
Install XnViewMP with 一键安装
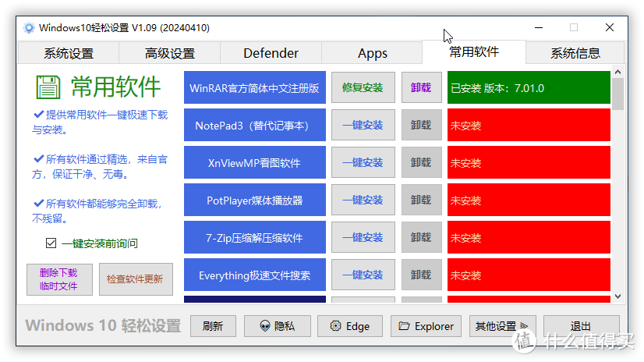363,162
